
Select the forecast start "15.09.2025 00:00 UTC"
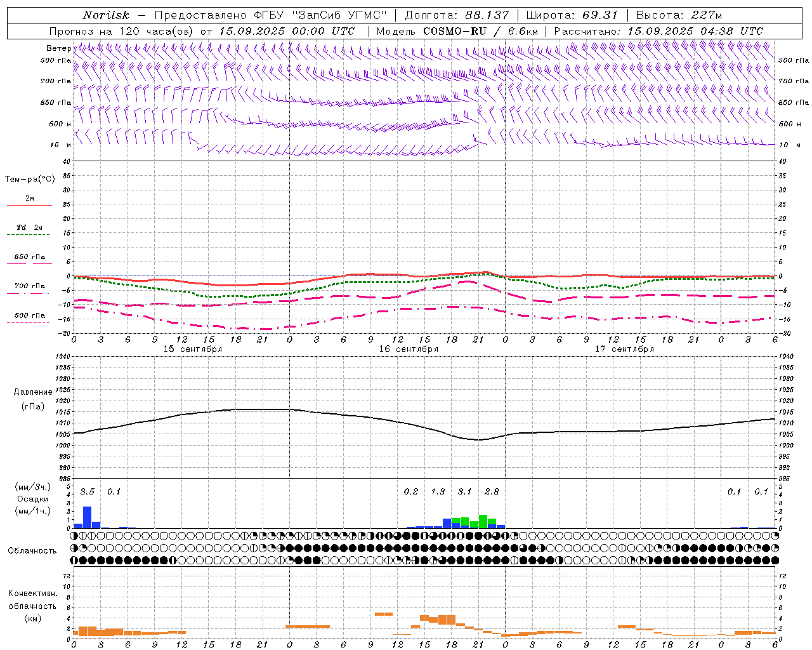[x=287, y=31]
